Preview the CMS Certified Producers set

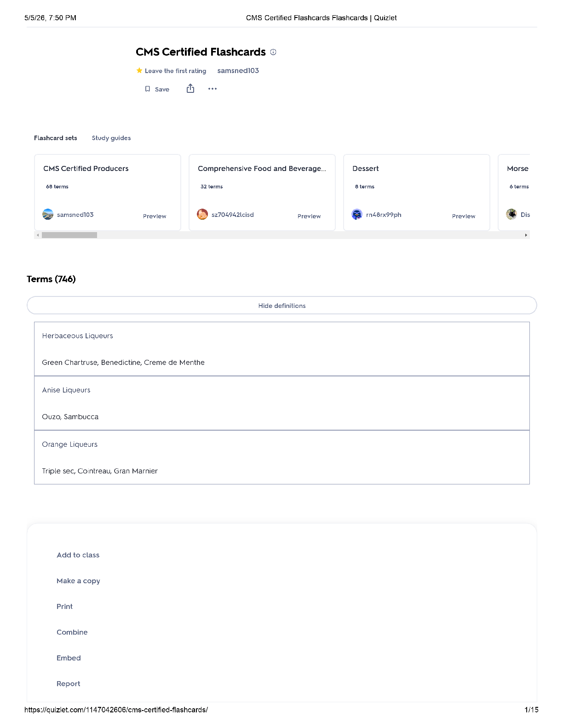pyautogui.click(x=155, y=216)
